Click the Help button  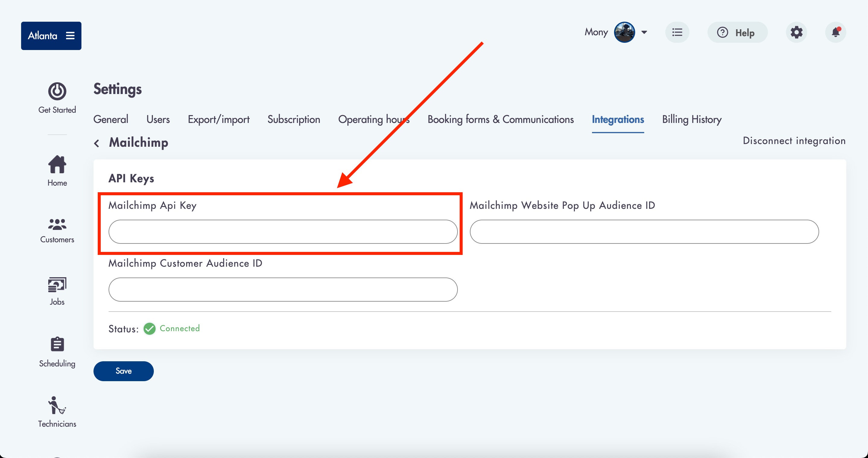point(737,32)
